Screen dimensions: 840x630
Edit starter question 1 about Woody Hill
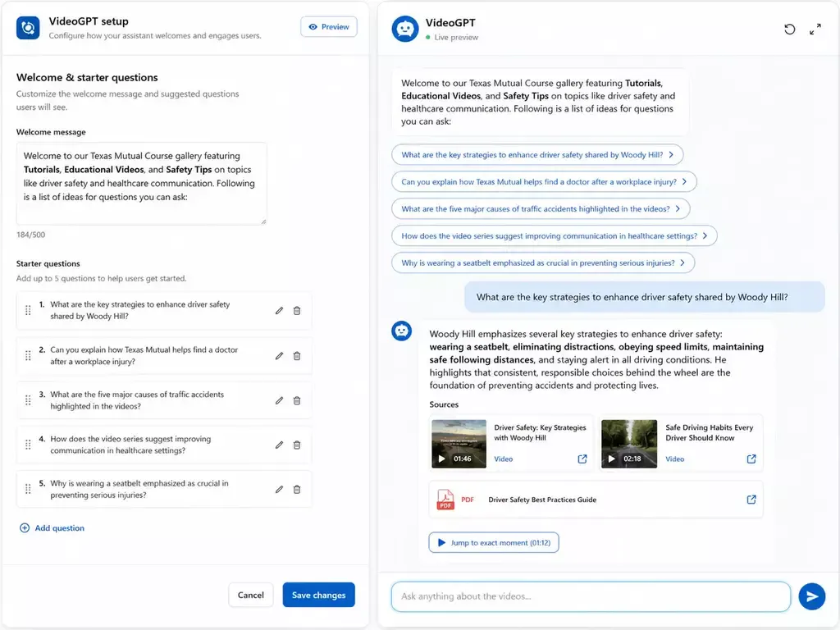point(279,311)
